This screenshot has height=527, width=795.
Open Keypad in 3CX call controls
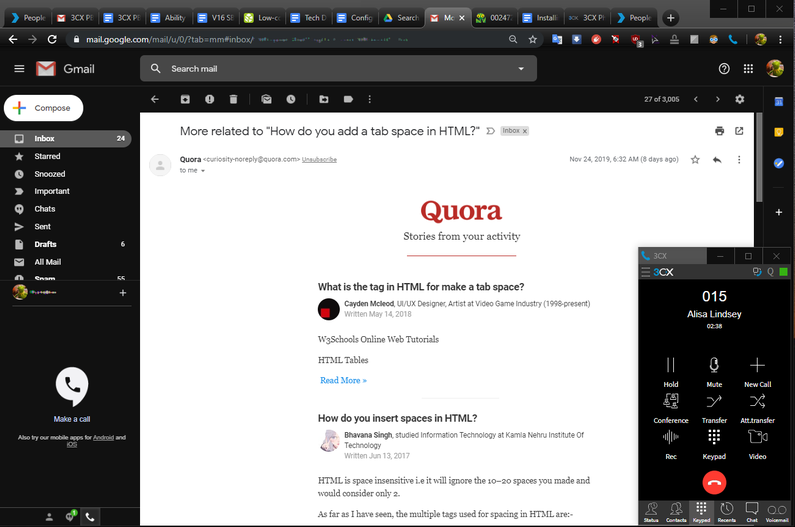(714, 444)
